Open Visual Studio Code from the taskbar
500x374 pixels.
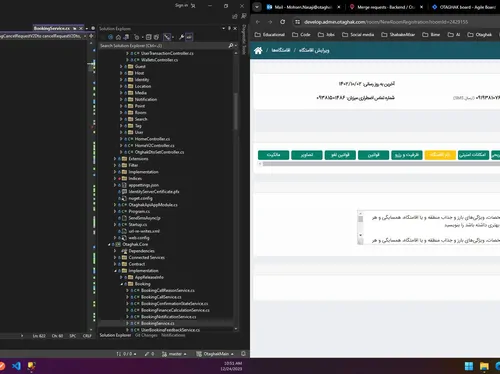(16, 366)
